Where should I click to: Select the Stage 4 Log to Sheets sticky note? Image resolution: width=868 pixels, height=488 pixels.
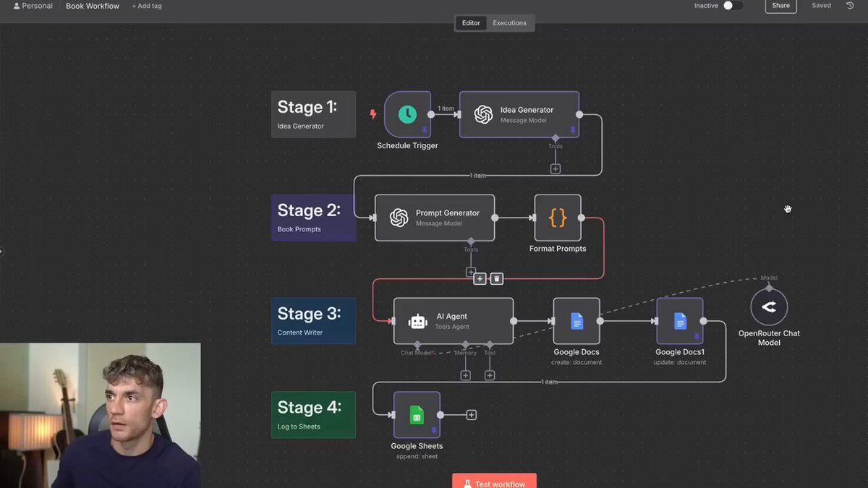313,415
